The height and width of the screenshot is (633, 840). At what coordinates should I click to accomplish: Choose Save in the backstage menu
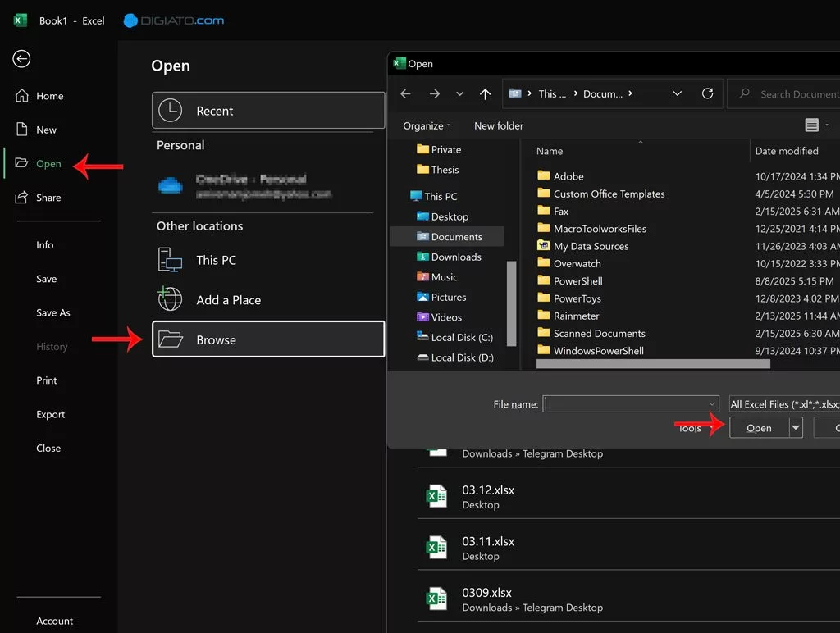click(47, 279)
